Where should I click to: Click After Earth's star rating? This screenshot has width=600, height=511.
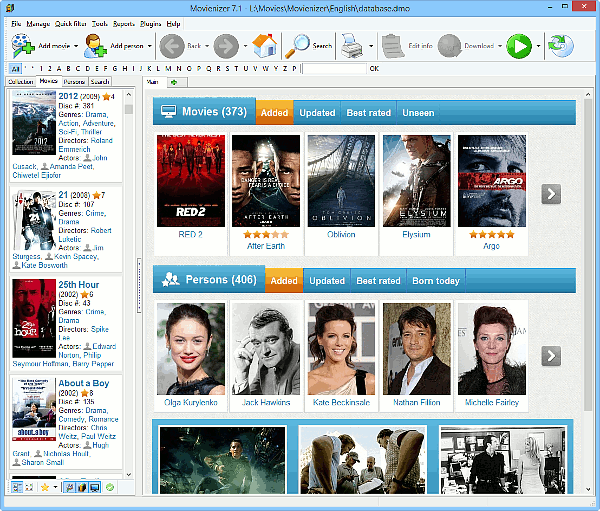pos(266,234)
